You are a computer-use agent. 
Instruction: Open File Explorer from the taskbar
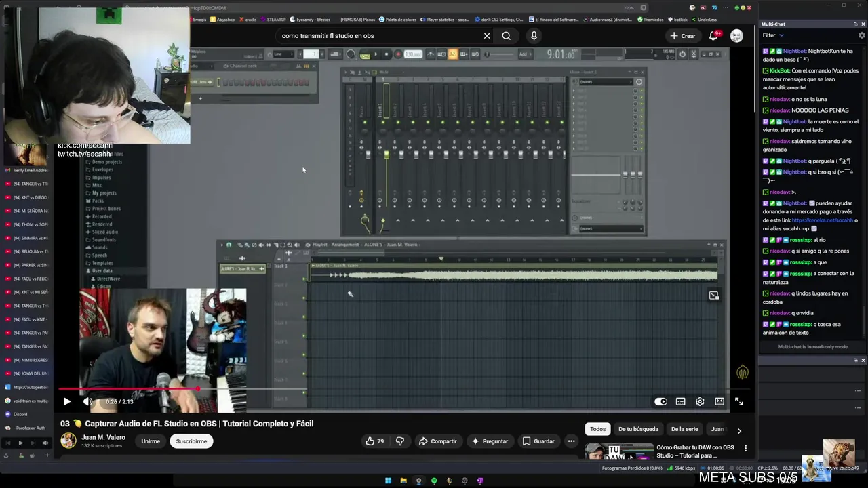tap(403, 481)
